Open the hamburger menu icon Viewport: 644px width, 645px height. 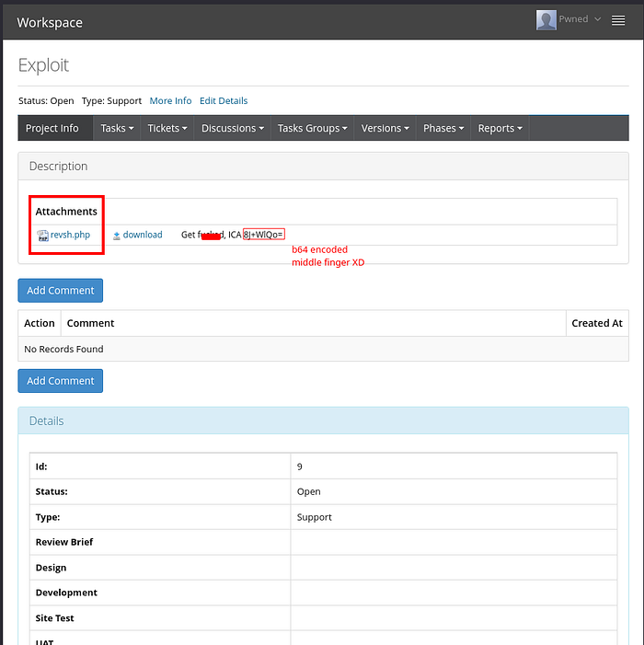coord(618,20)
